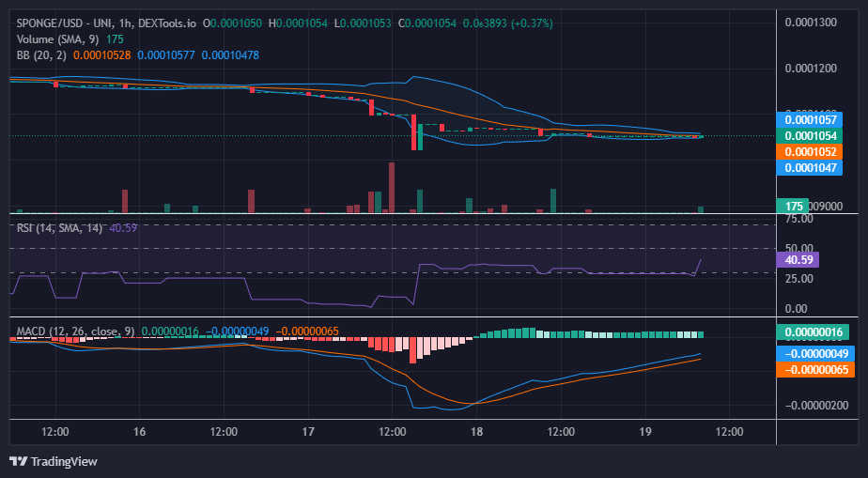
Task: Click the 40.59 value in RSI legend
Action: [x=123, y=227]
